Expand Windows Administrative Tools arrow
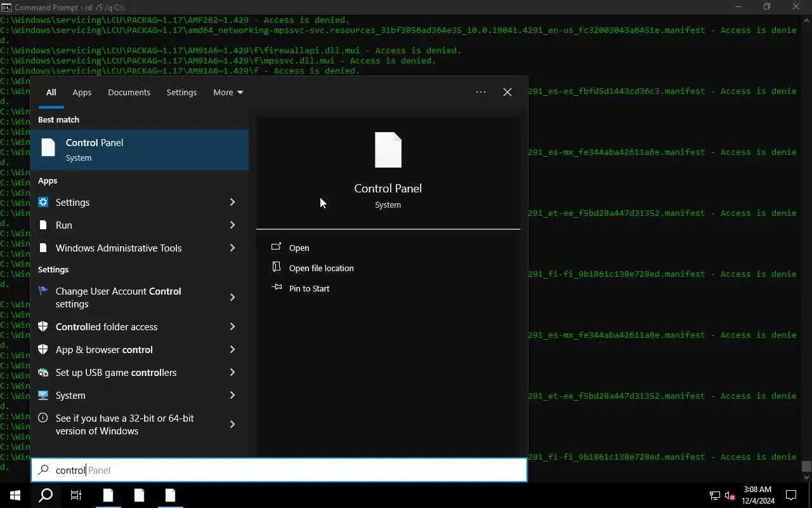Viewport: 812px width, 508px height. coord(232,248)
